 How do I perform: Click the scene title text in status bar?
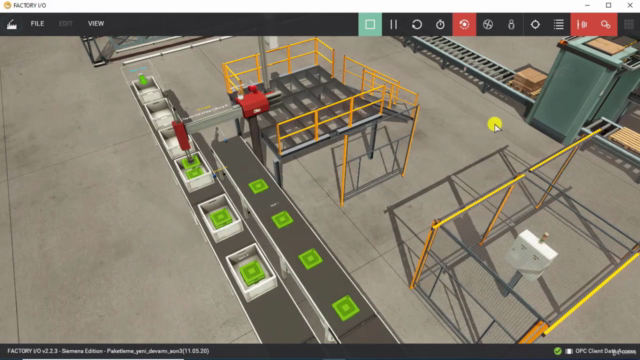click(108, 351)
